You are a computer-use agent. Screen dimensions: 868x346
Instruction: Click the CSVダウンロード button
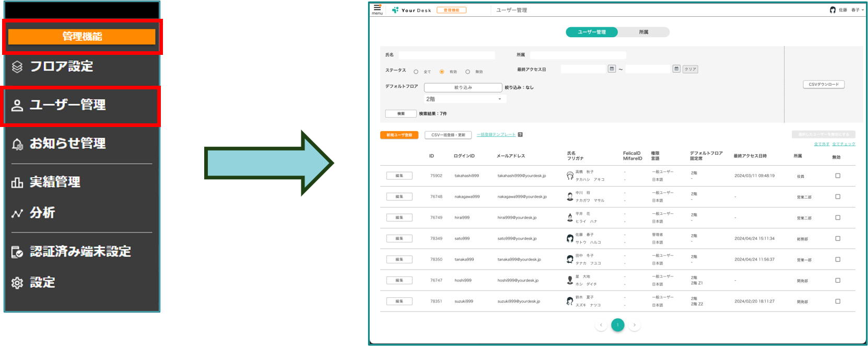pyautogui.click(x=824, y=84)
